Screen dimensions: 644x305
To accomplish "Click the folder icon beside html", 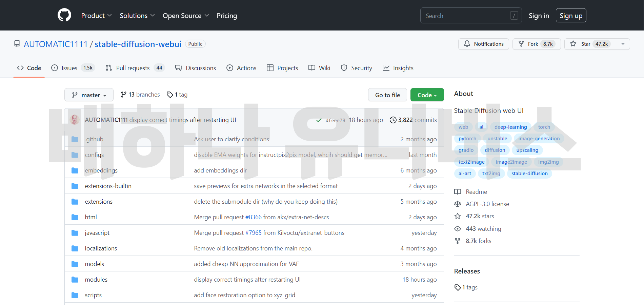I will 75,217.
